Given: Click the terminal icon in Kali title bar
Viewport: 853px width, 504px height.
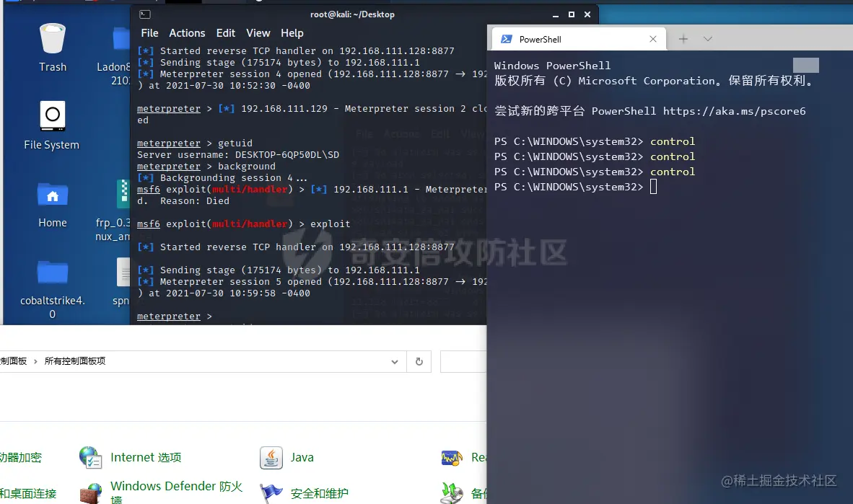Looking at the screenshot, I should tap(145, 14).
